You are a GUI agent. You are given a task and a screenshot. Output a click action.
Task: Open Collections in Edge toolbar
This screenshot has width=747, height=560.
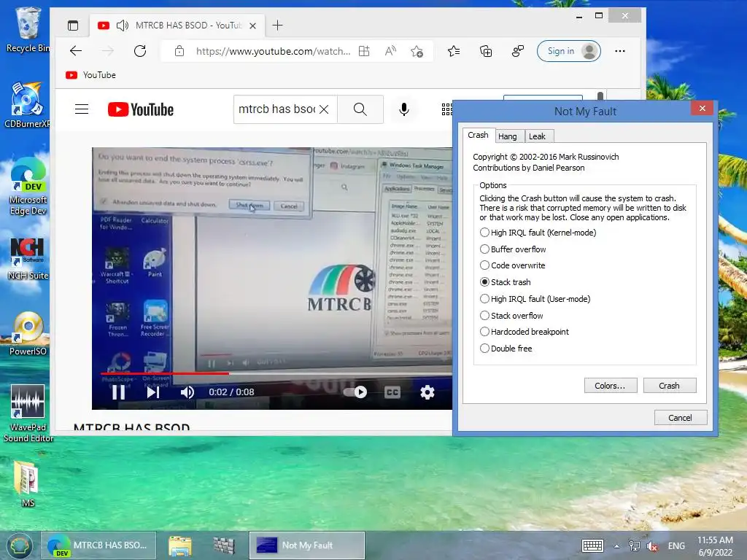486,51
